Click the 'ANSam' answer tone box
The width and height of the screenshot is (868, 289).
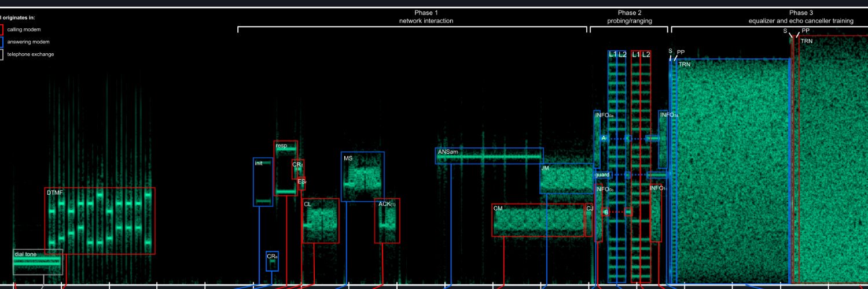pos(490,156)
